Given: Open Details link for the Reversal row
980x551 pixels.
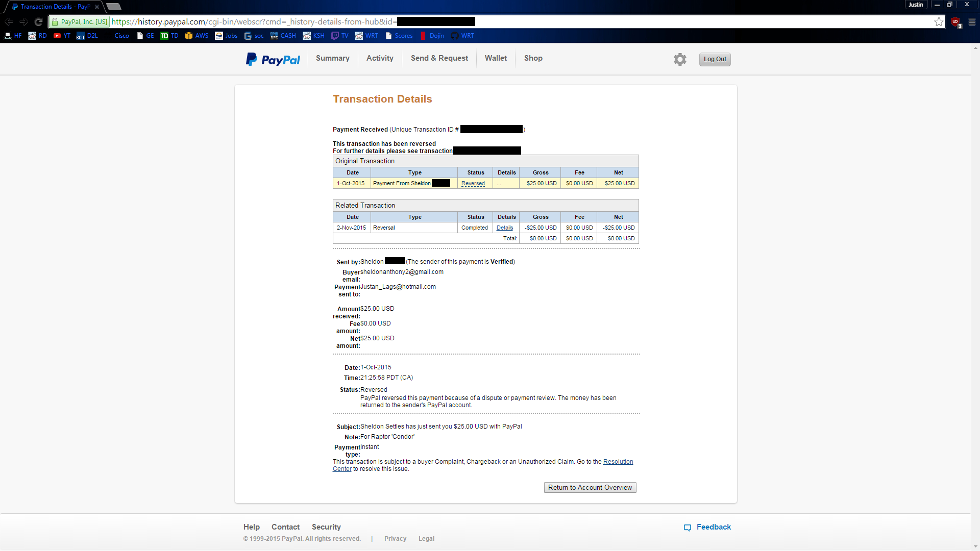Looking at the screenshot, I should [505, 228].
